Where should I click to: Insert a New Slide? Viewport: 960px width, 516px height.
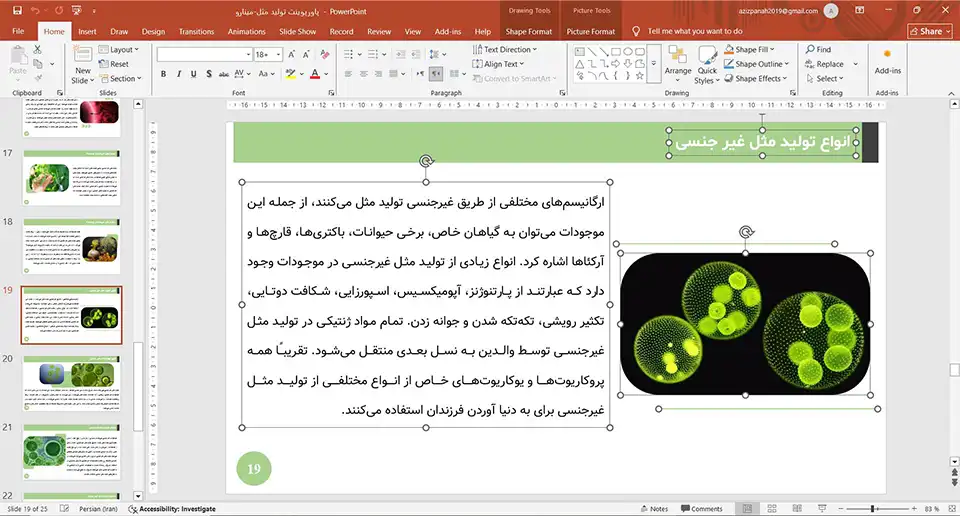tap(83, 66)
